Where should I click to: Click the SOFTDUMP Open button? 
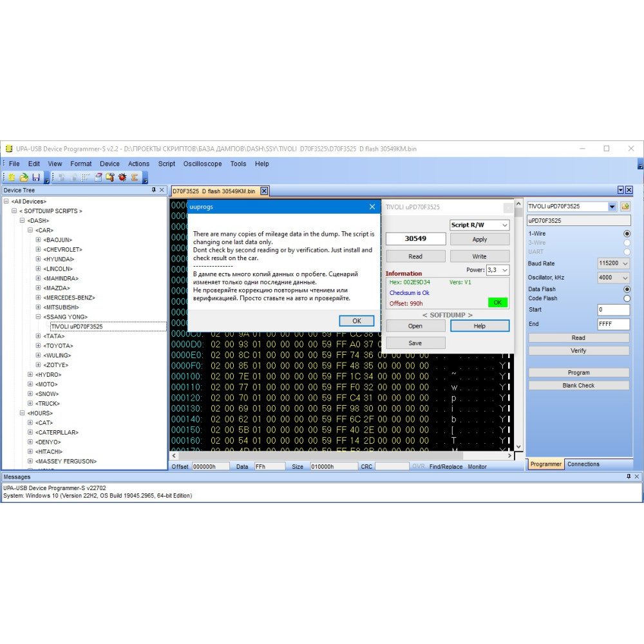[415, 326]
